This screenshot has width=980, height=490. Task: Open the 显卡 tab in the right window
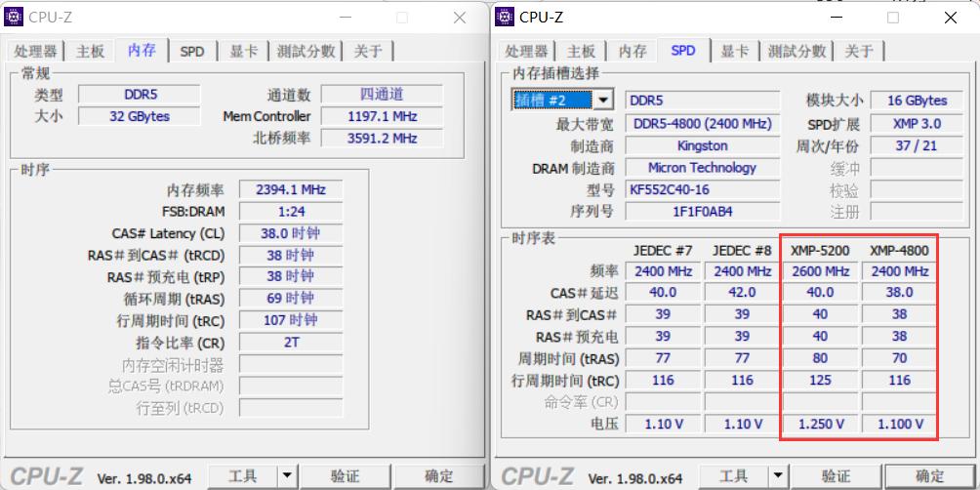pyautogui.click(x=734, y=52)
